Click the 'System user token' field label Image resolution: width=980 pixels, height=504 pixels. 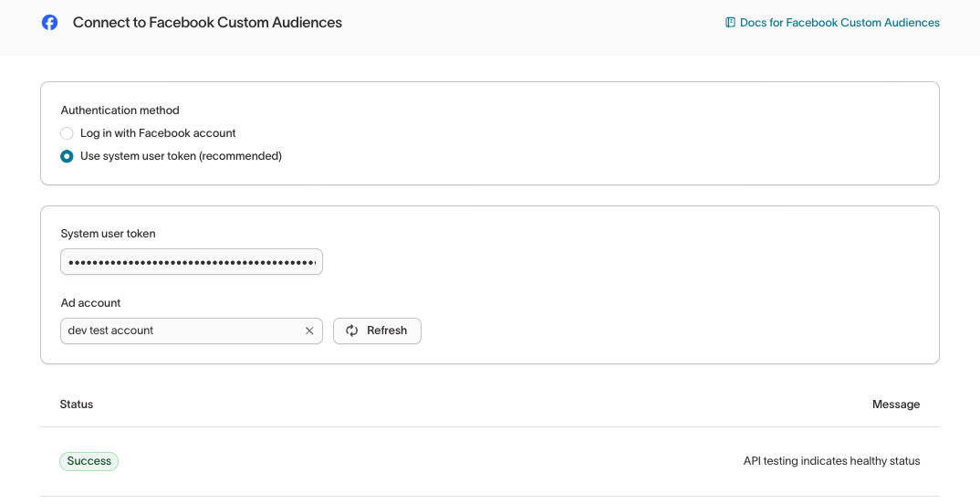[108, 234]
